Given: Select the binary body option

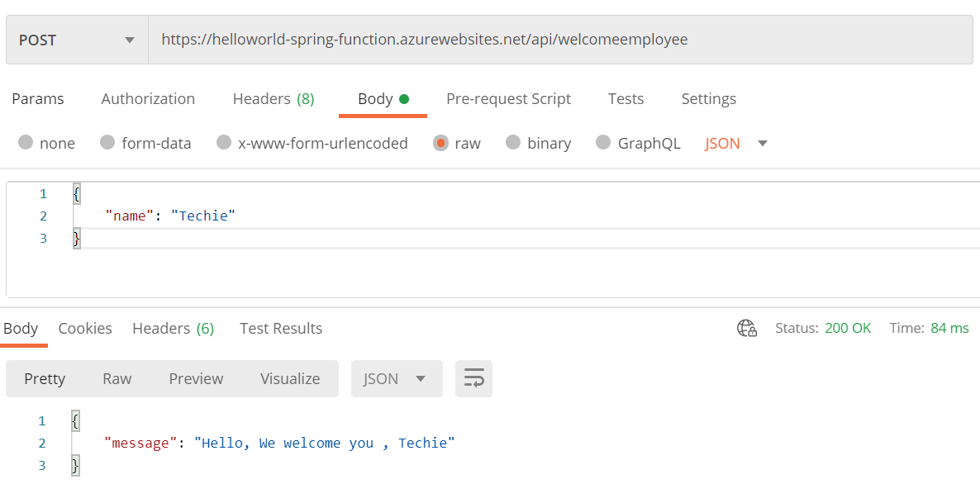Looking at the screenshot, I should click(539, 143).
